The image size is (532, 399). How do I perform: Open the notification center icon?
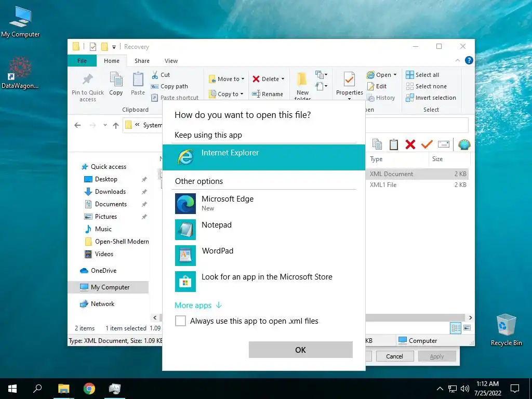point(515,389)
